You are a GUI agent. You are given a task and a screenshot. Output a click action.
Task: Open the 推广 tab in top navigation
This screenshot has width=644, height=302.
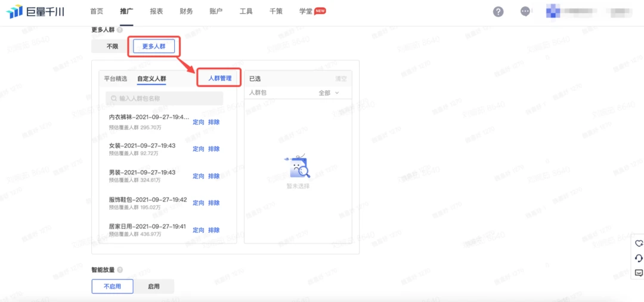126,11
